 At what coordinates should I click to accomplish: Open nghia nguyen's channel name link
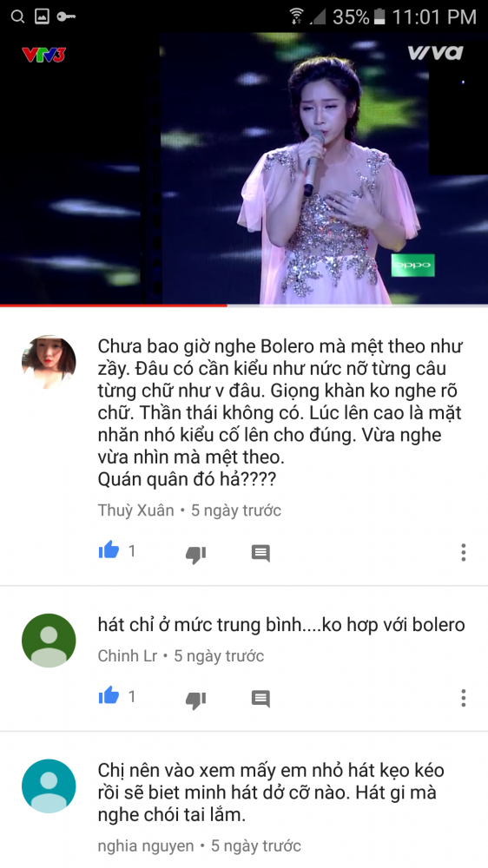pos(146,845)
